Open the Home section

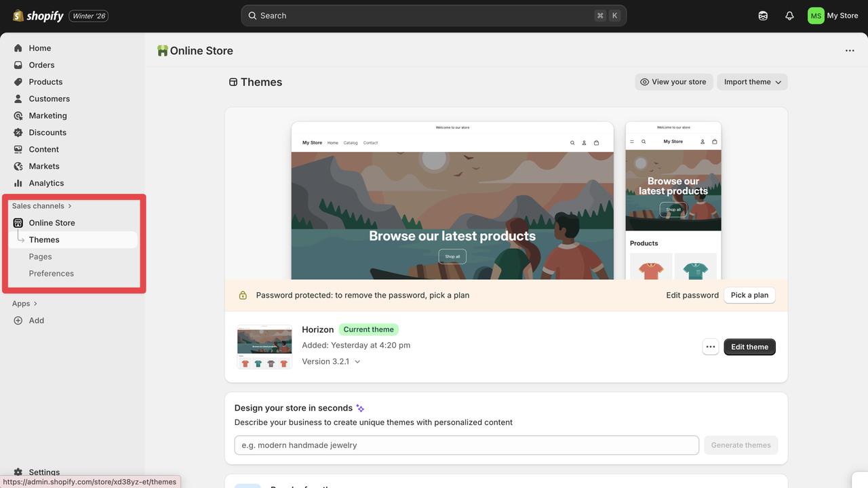pos(40,48)
